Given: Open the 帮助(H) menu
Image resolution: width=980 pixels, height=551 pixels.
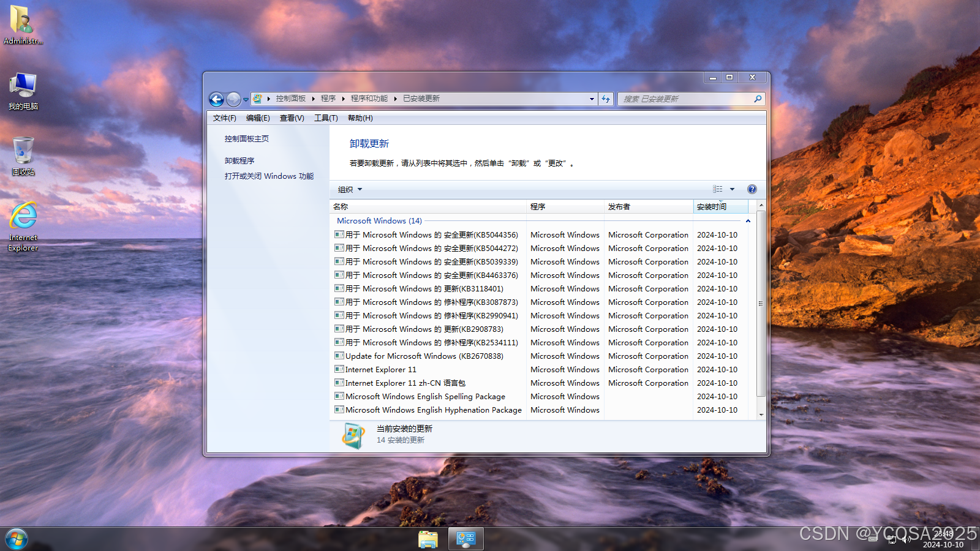Looking at the screenshot, I should (x=360, y=118).
